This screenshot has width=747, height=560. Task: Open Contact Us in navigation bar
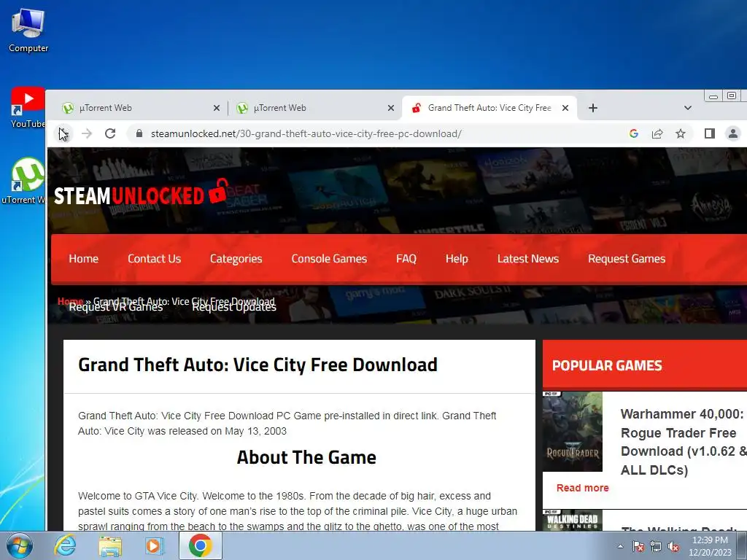tap(155, 259)
